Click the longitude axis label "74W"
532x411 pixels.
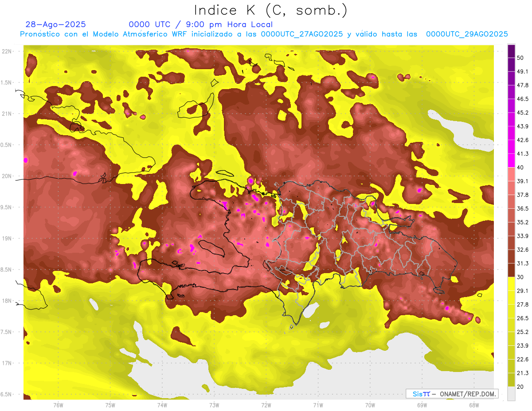162,405
